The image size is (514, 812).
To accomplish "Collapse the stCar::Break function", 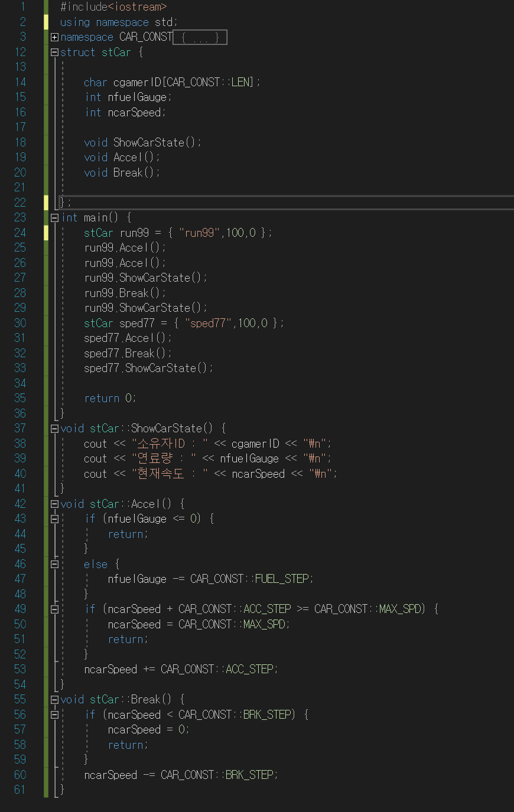I will (55, 700).
